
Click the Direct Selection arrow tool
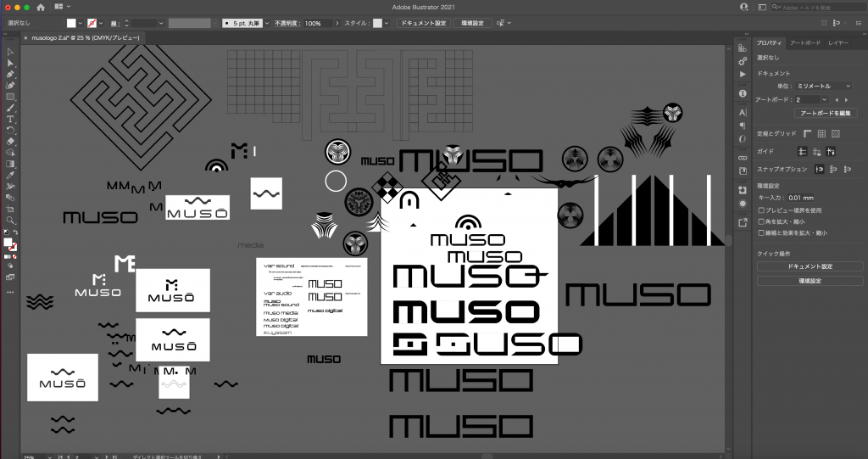click(x=10, y=64)
